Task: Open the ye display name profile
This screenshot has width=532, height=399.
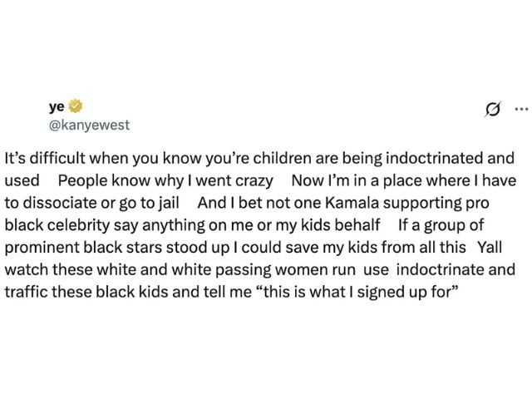Action: pos(57,107)
